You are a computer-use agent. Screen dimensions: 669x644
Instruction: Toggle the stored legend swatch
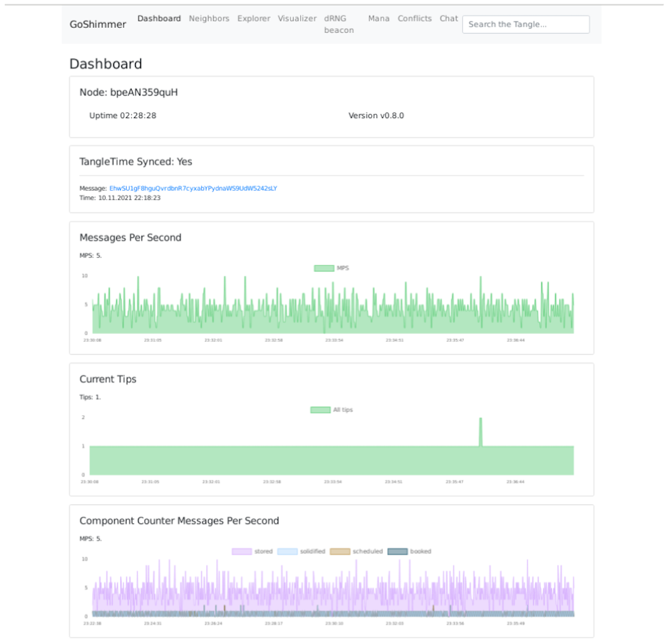point(242,551)
